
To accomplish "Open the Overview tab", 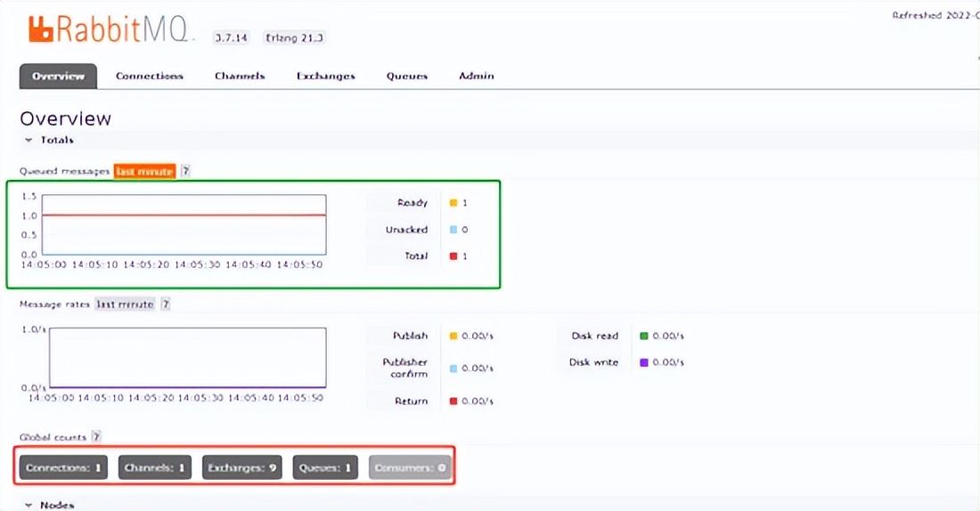I will [x=58, y=77].
